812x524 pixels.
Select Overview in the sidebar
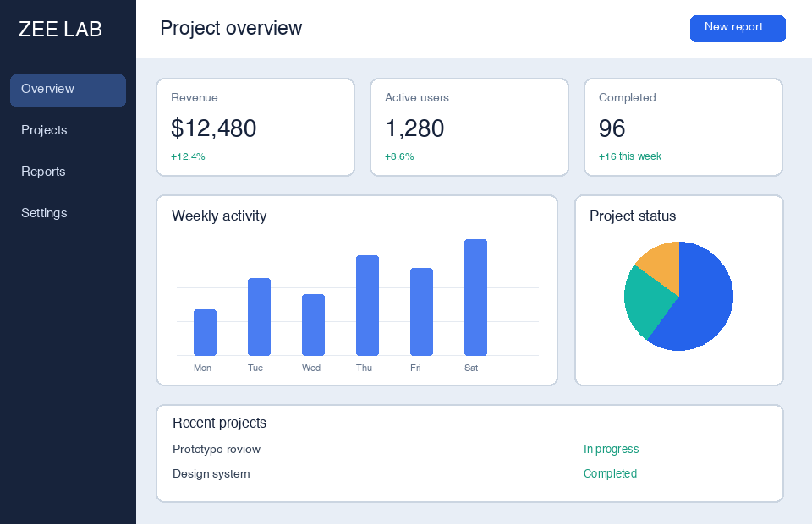[68, 90]
